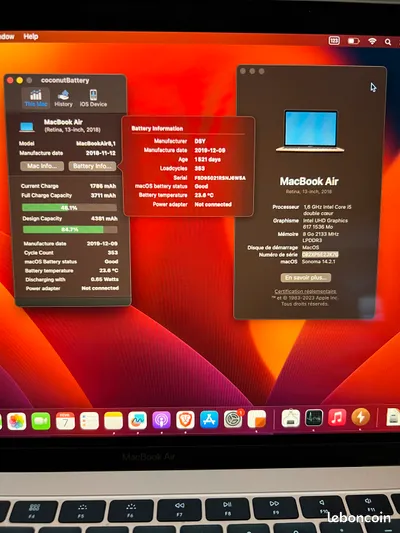
Task: Click the white and orange app icon in Dock
Action: coord(257,419)
